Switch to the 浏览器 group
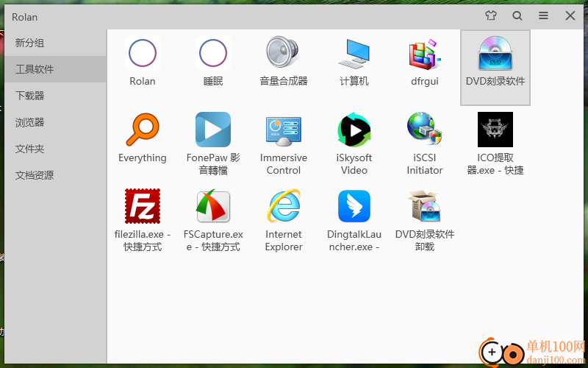 tap(56, 122)
